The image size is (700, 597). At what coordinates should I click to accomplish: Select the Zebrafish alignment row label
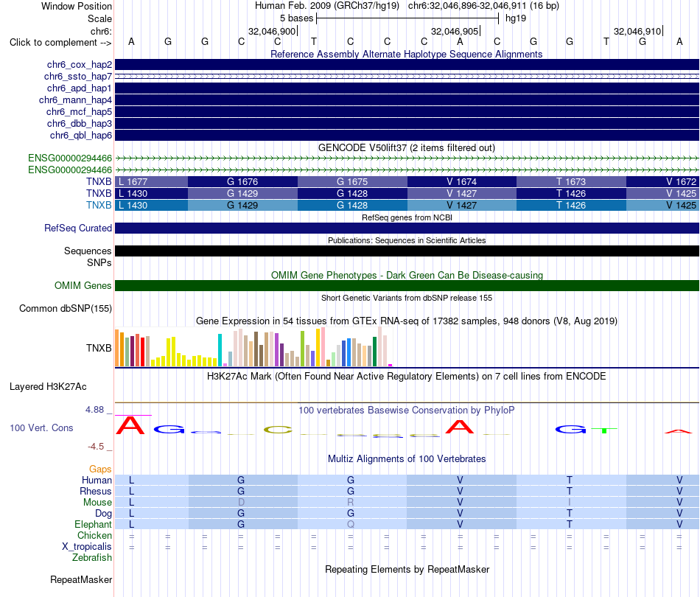pos(92,558)
